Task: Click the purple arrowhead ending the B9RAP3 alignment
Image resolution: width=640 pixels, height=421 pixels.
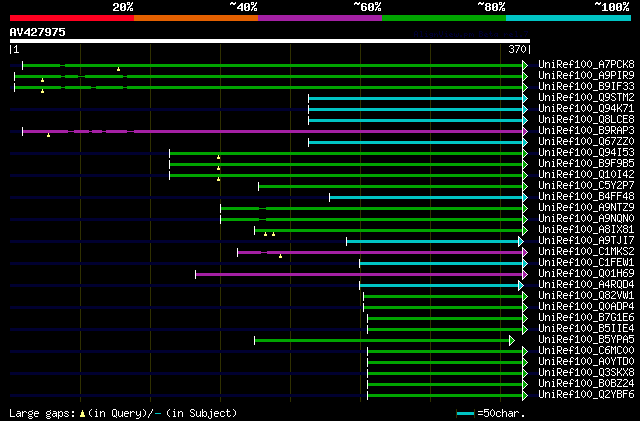Action: pos(525,131)
